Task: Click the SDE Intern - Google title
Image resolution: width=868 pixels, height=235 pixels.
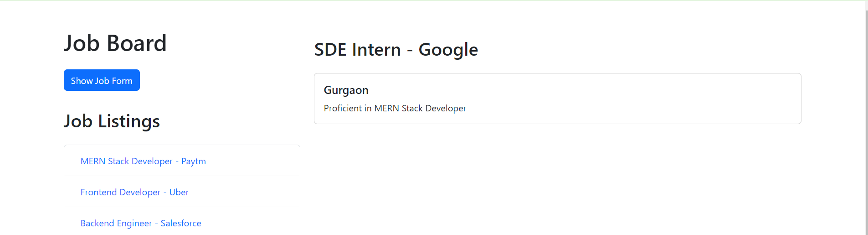Action: 396,49
